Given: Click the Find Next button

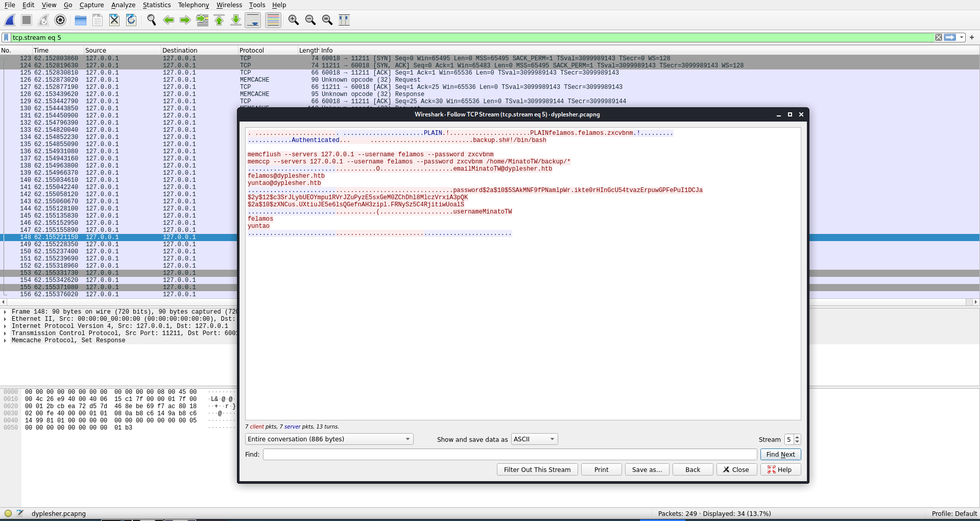Looking at the screenshot, I should [x=780, y=455].
